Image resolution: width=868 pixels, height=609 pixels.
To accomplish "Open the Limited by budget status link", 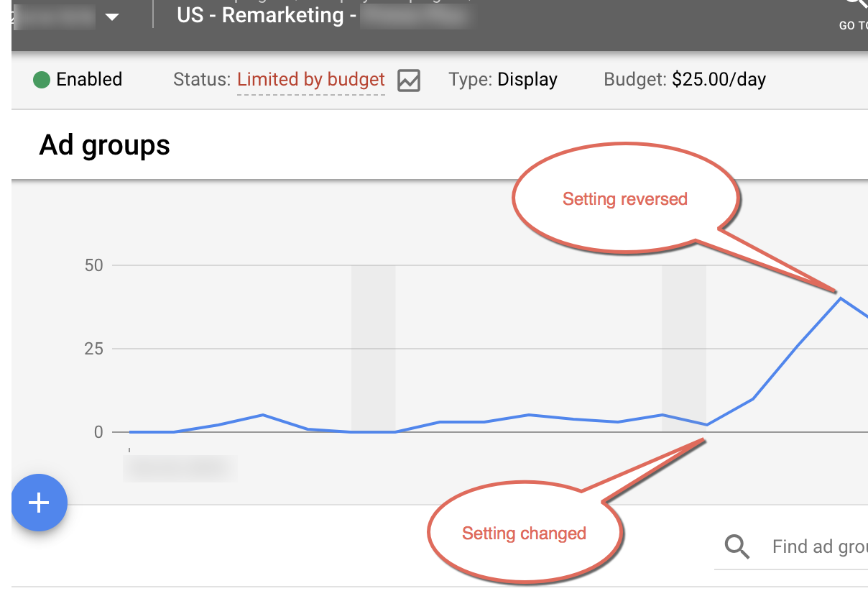I will (311, 79).
